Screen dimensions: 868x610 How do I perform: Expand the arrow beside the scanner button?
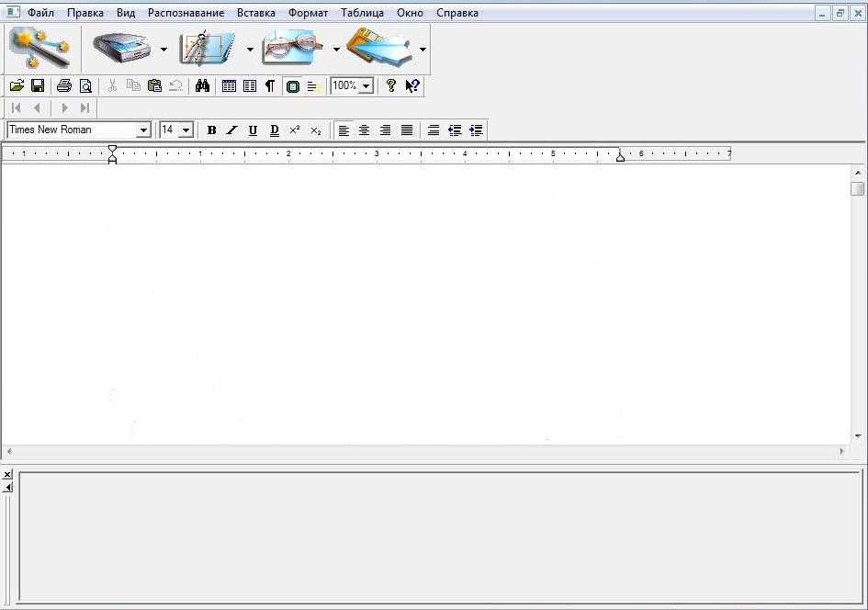[x=163, y=49]
